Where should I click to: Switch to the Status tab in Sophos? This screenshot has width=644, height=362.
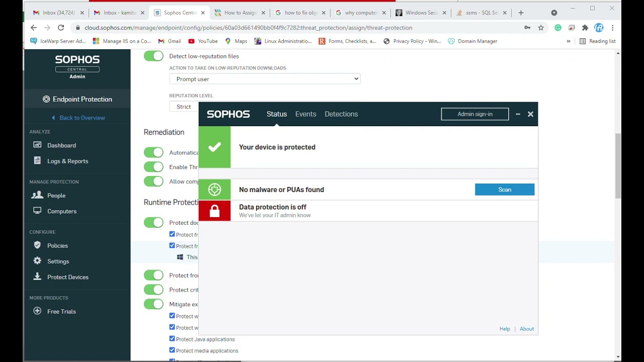tap(277, 114)
